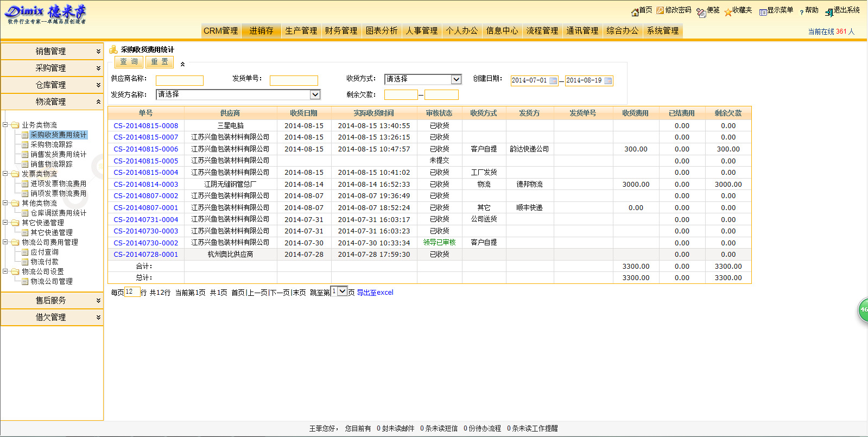Open end date calendar icon

click(608, 80)
